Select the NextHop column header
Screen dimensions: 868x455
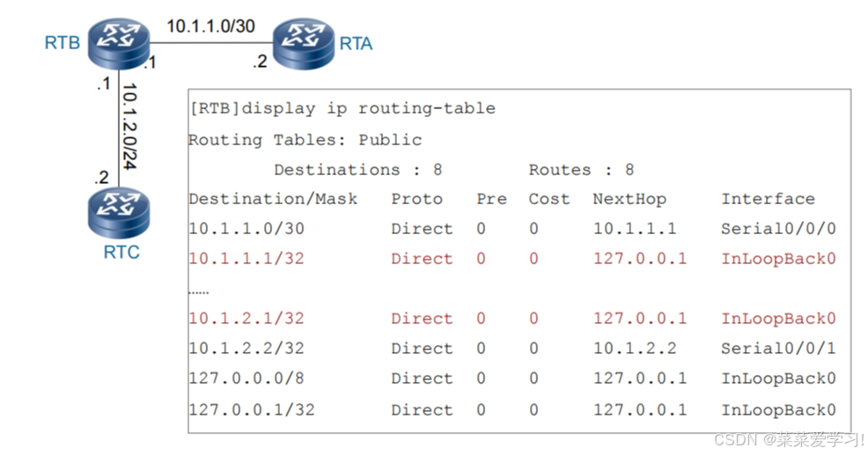point(630,199)
